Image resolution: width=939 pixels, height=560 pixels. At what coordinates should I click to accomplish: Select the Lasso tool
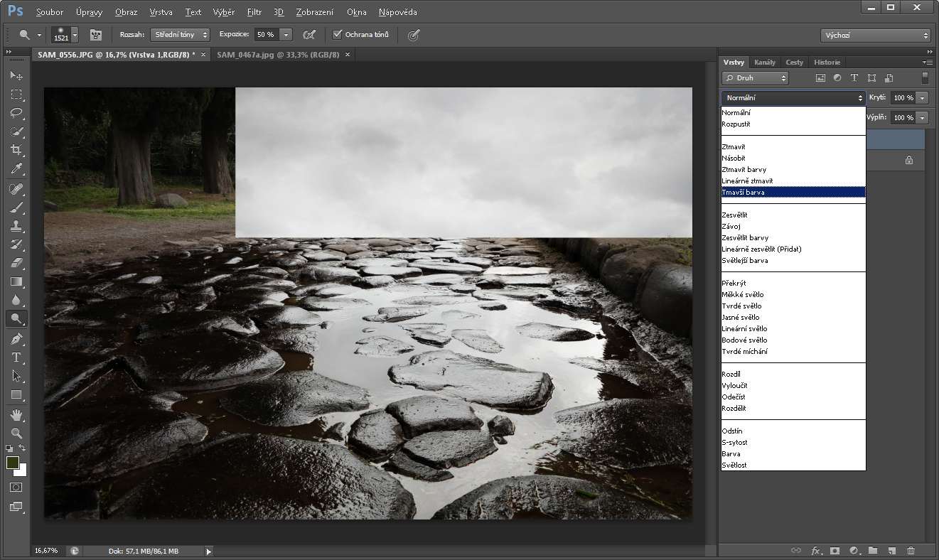click(16, 113)
